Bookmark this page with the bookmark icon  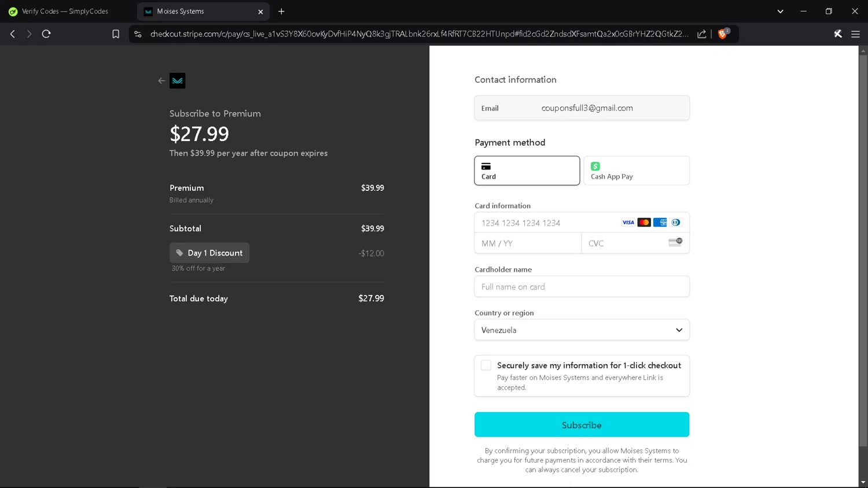coord(116,34)
